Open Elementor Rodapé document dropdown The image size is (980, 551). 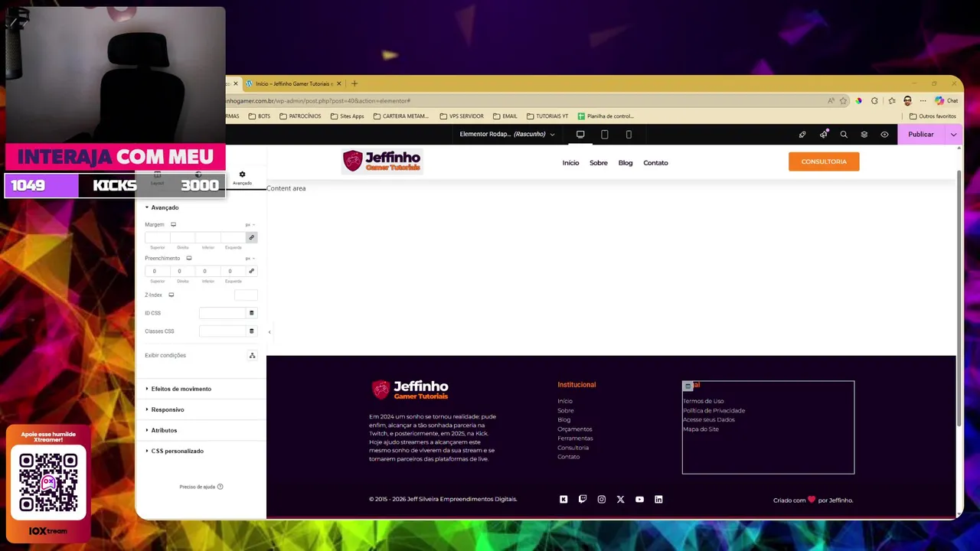[x=507, y=135]
